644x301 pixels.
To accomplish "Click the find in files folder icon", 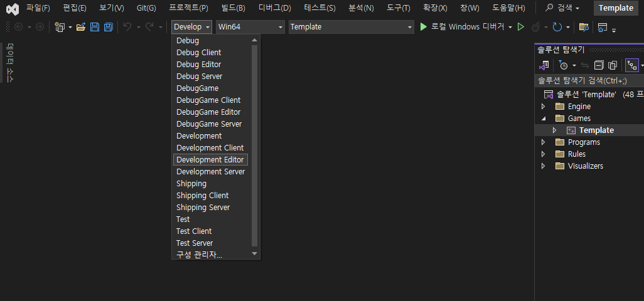I will [x=584, y=27].
